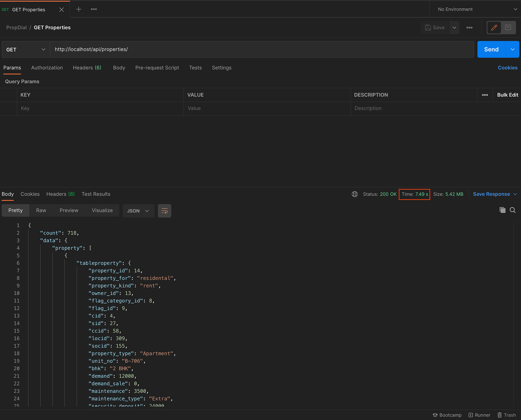Toggle the line wrap icon in response
The image size is (521, 420).
coord(164,211)
